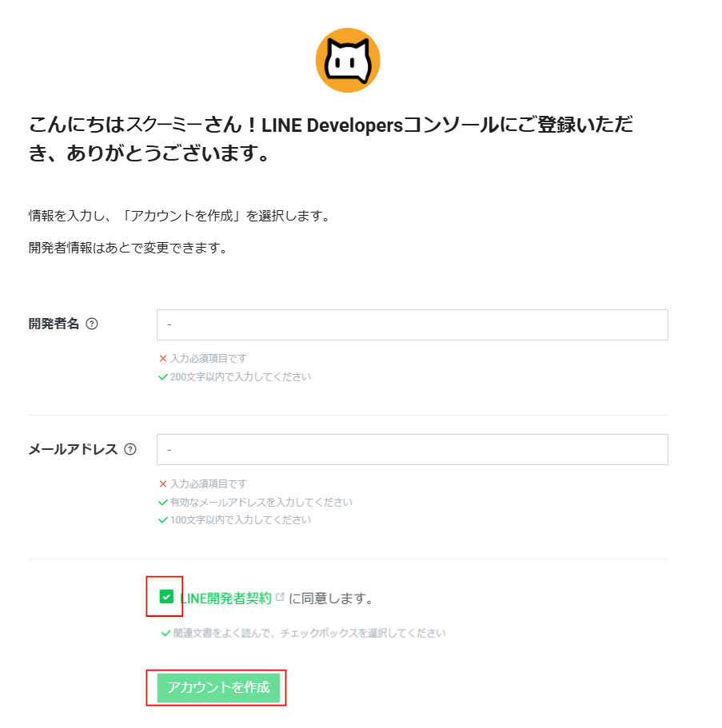The image size is (722, 728).
Task: Focus the 開発者名 input field
Action: tap(412, 324)
